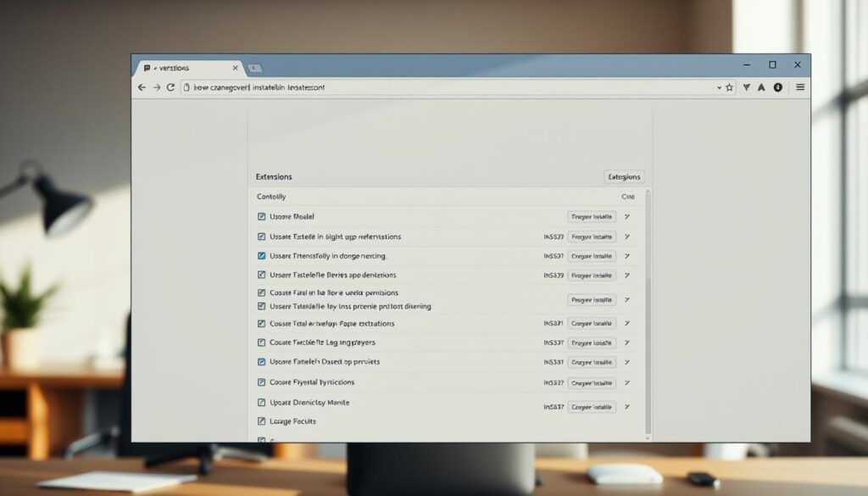Click into the URL address bar

[x=441, y=87]
